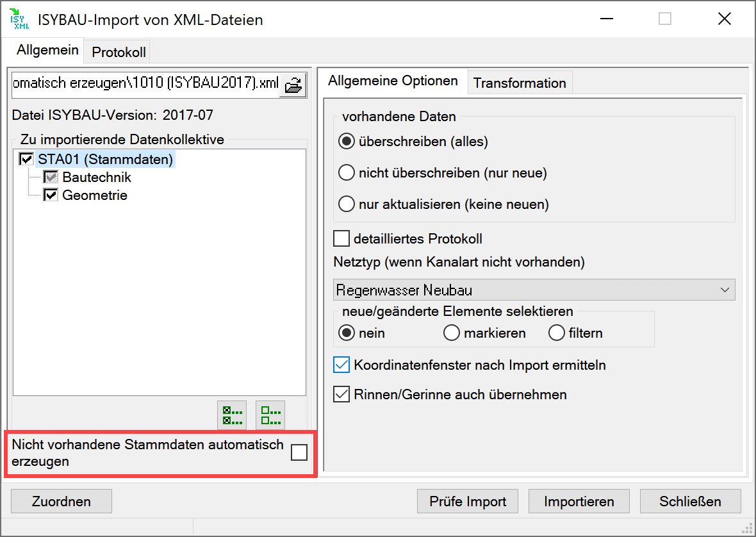Uncheck Rinnen/Gerinne auch übernehmen
This screenshot has width=756, height=537.
(341, 394)
